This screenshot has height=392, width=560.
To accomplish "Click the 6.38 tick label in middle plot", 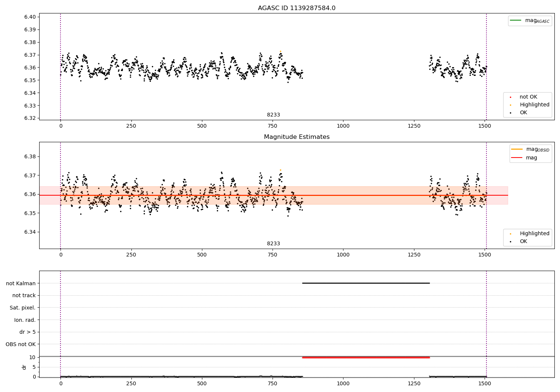I will point(30,157).
